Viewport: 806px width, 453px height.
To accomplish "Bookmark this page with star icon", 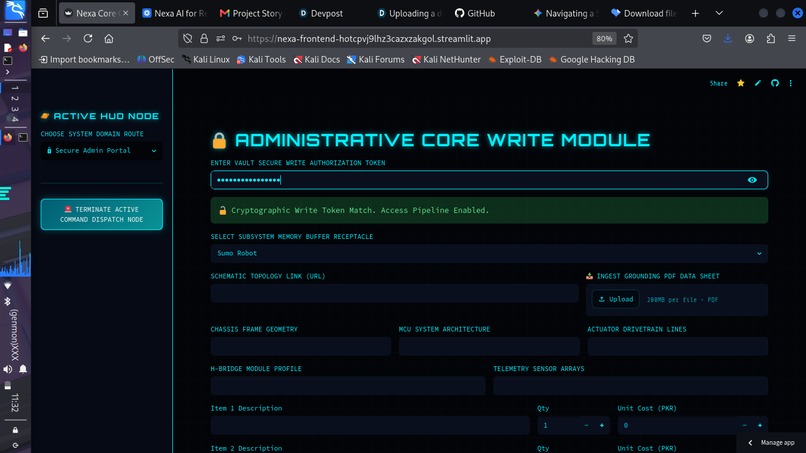I will click(628, 39).
